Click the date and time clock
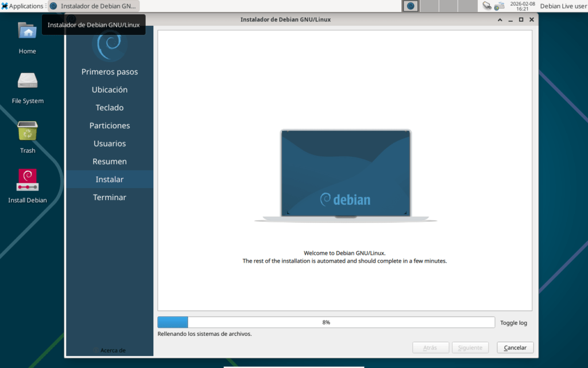The width and height of the screenshot is (588, 368). click(523, 6)
